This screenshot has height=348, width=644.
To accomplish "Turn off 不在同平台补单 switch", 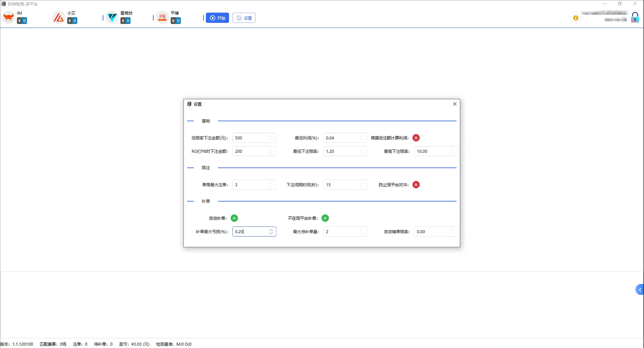I will pos(325,218).
